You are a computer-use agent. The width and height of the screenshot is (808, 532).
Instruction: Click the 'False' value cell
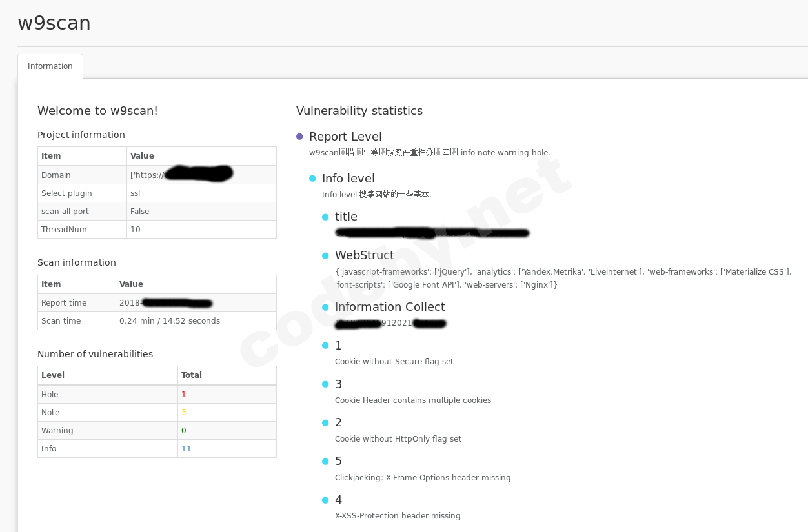(201, 212)
